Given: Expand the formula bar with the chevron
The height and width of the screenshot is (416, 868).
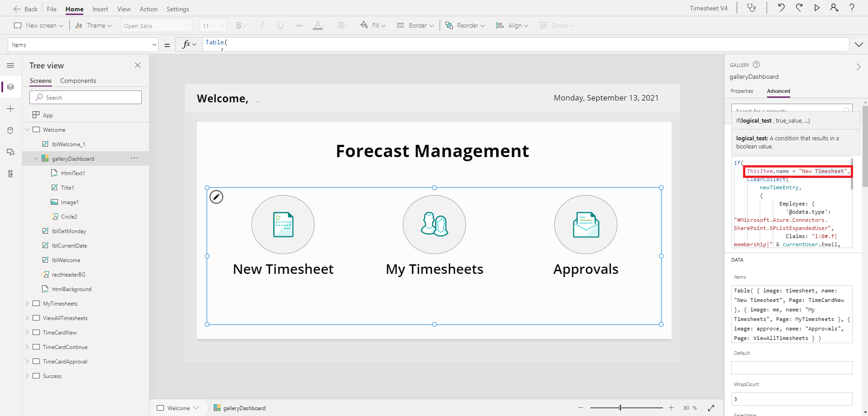Looking at the screenshot, I should [x=858, y=44].
